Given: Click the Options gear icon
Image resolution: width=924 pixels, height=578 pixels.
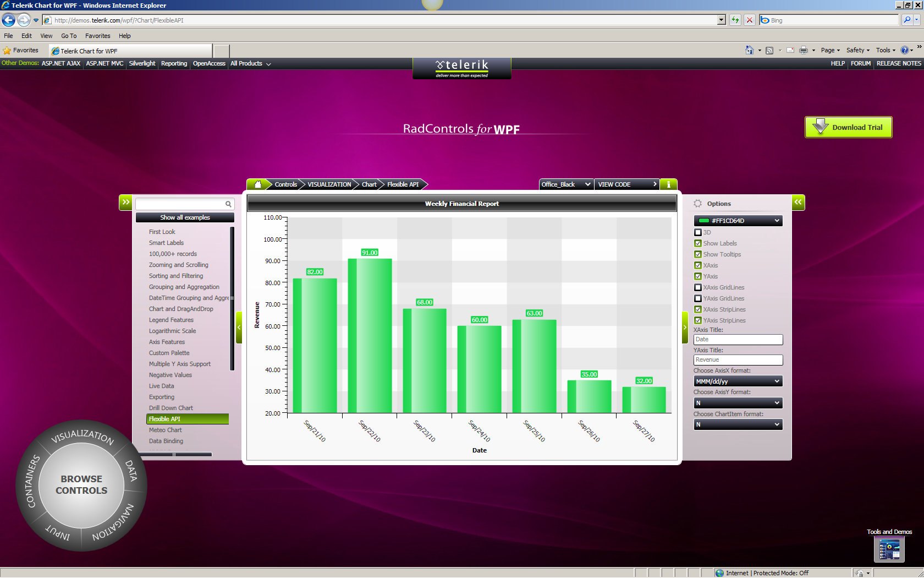Looking at the screenshot, I should pos(698,204).
